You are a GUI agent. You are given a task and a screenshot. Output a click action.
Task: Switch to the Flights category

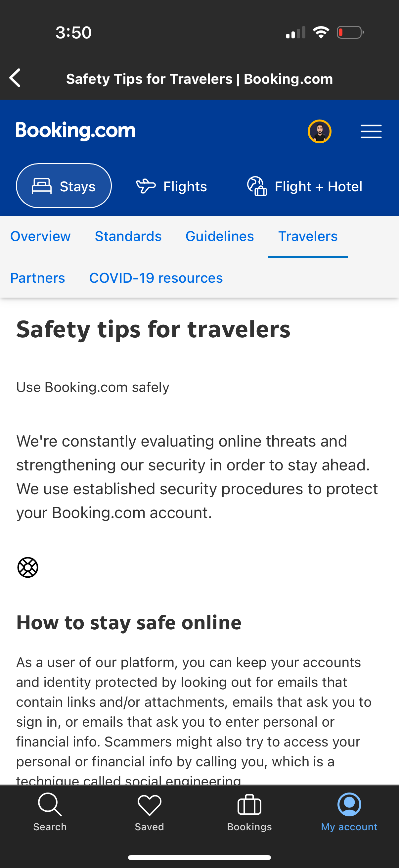pos(172,186)
